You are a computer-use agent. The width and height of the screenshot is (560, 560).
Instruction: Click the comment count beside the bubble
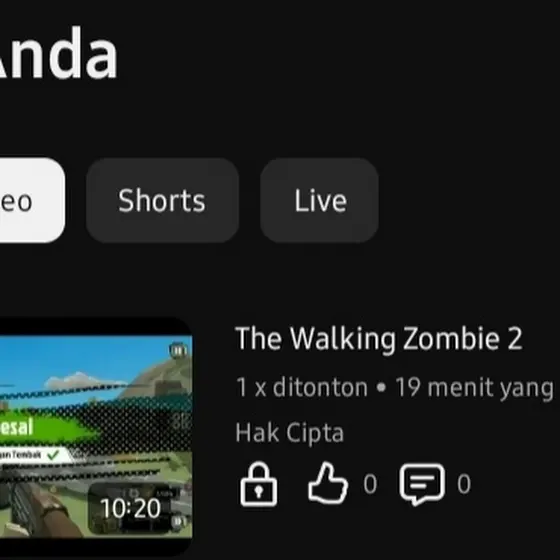click(x=464, y=485)
